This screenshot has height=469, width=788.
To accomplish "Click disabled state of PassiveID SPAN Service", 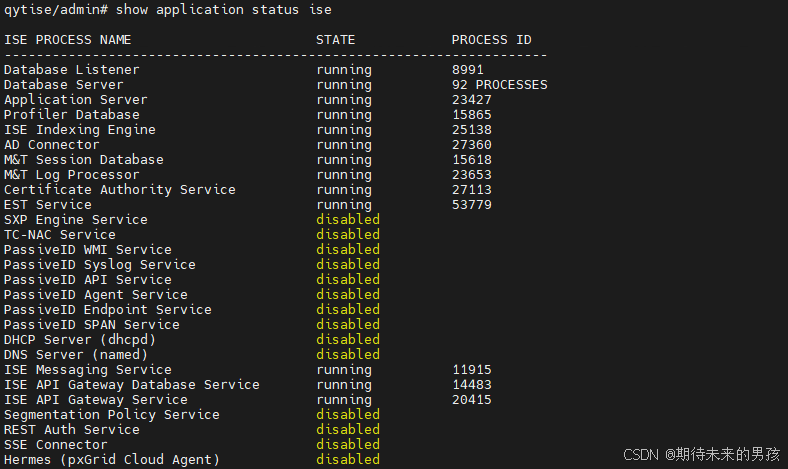I will tap(348, 325).
